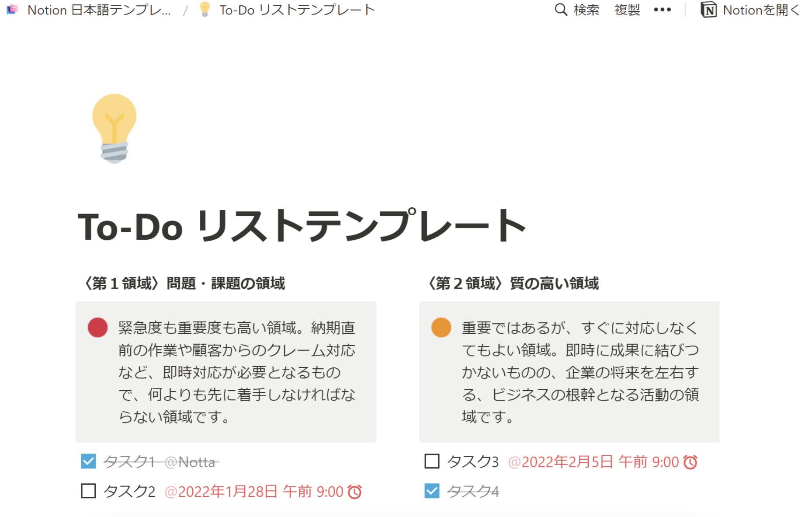Viewport: 812px width, 517px height.
Task: Uncheck the タスク1 checkbox
Action: [x=88, y=461]
